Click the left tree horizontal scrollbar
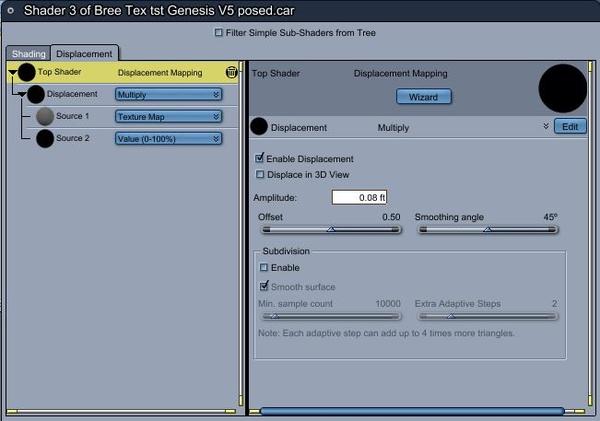The image size is (600, 421). click(x=121, y=411)
